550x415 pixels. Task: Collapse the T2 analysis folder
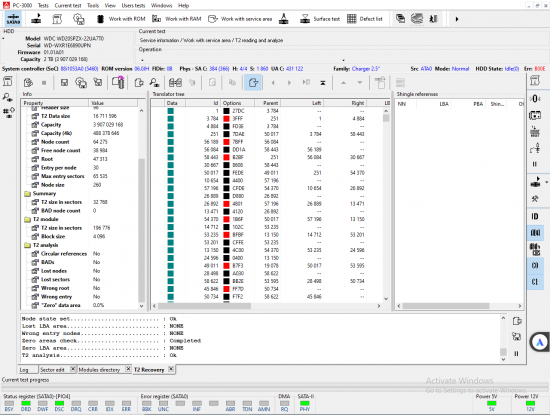click(27, 245)
